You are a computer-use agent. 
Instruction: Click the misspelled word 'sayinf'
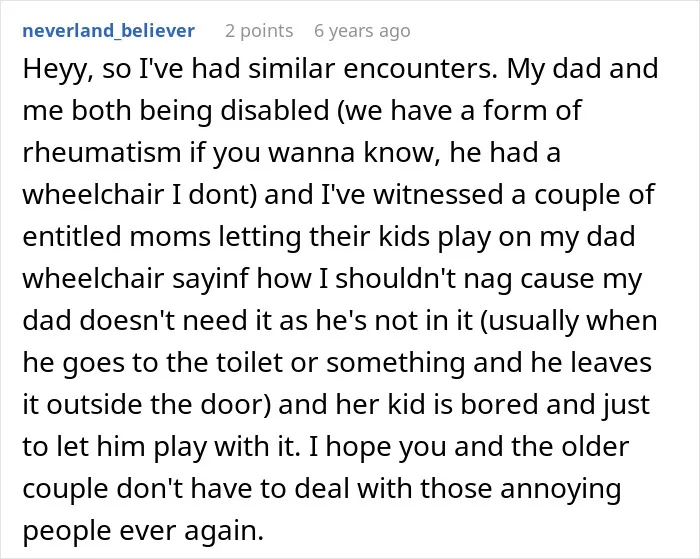[x=210, y=280]
